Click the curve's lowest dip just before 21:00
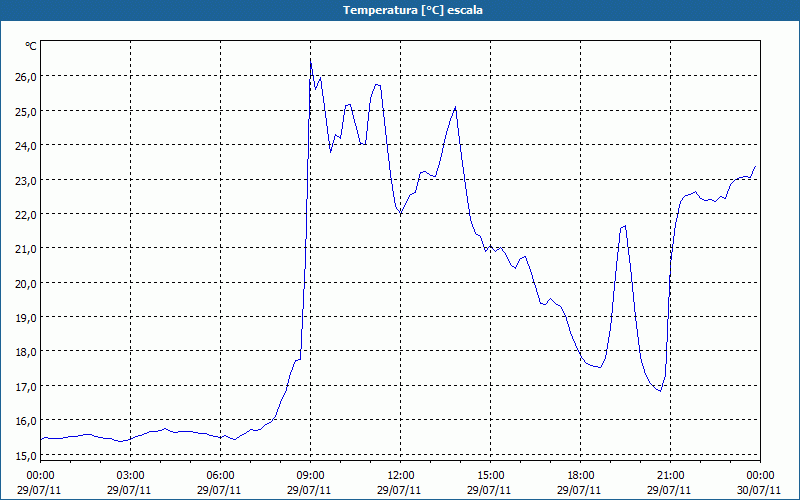This screenshot has height=500, width=800. pos(660,391)
